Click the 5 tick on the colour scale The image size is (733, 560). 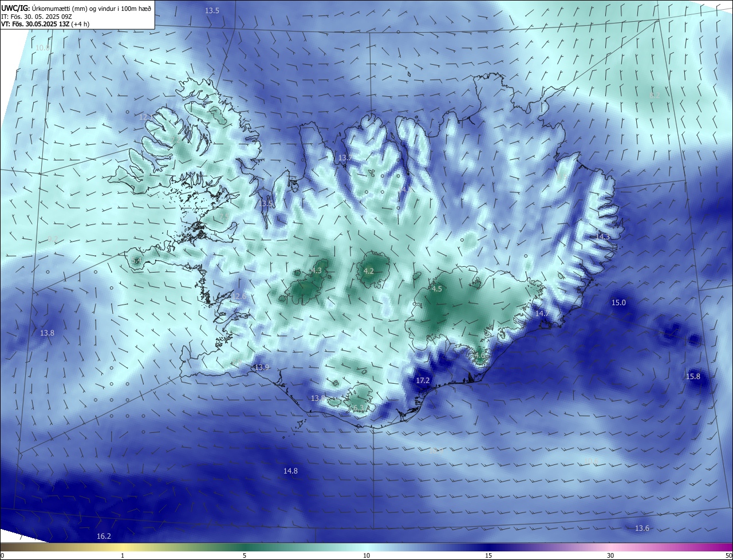[x=245, y=555]
